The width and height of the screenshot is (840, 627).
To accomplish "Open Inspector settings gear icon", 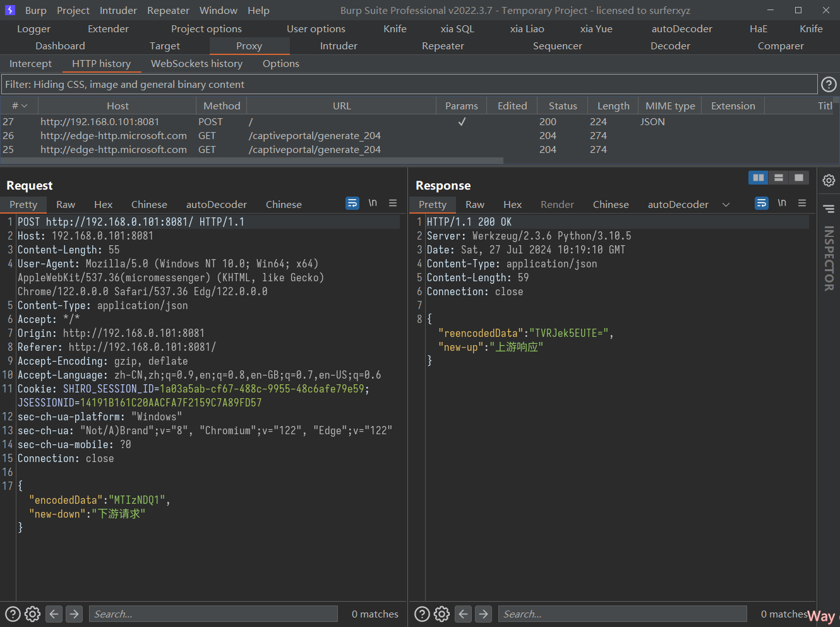I will point(829,181).
